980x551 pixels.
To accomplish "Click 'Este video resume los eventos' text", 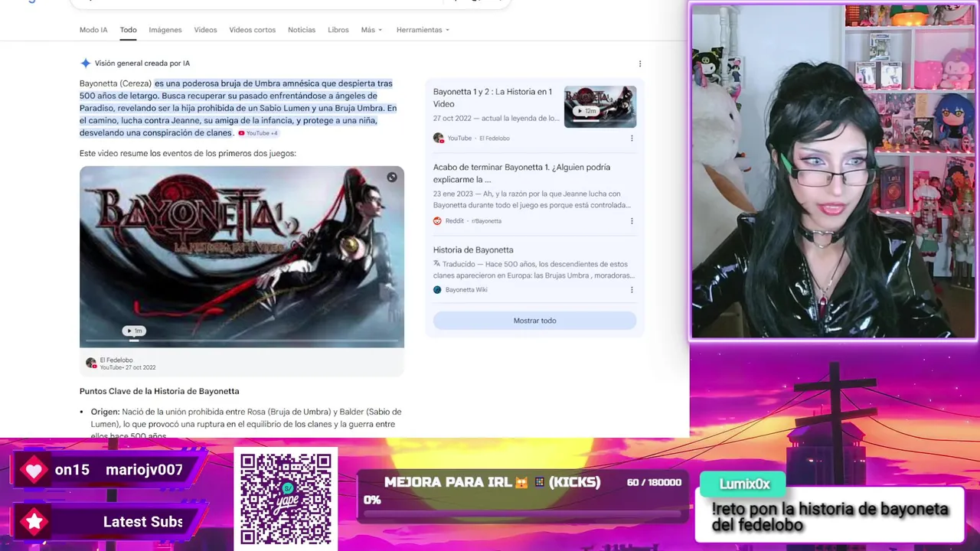I will 188,154.
